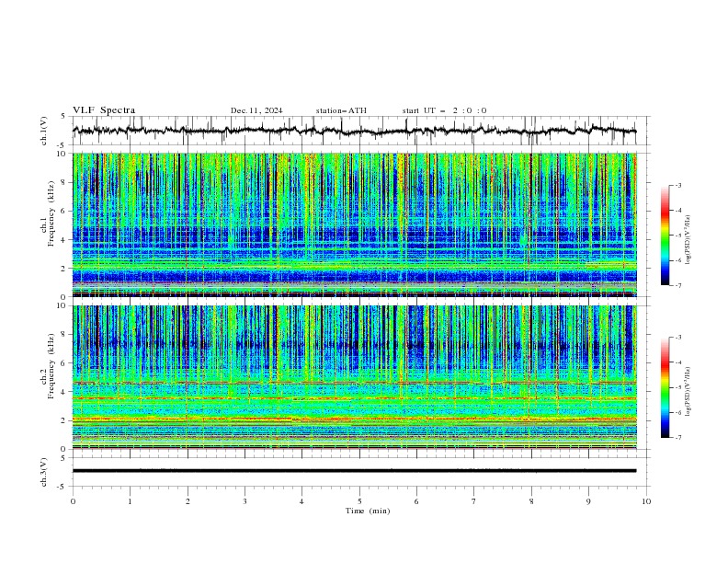This screenshot has width=728, height=563.
Task: Select the "Time (min)" axis label
Action: pos(368,511)
